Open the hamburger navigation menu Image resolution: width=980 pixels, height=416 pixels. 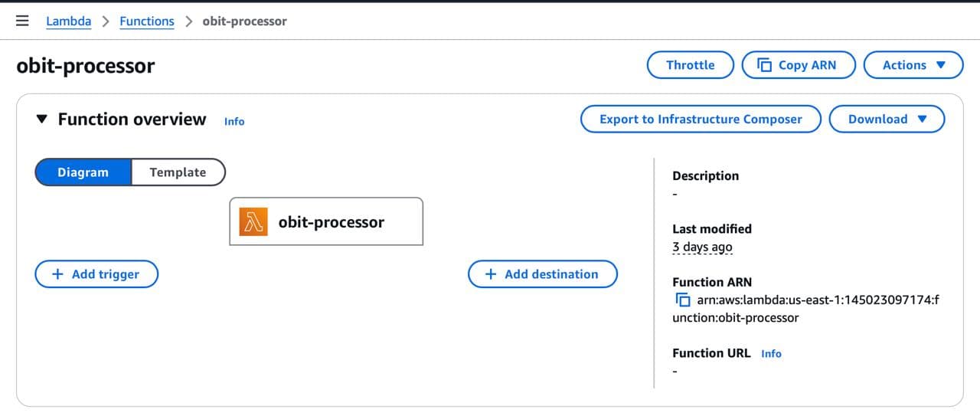point(22,21)
